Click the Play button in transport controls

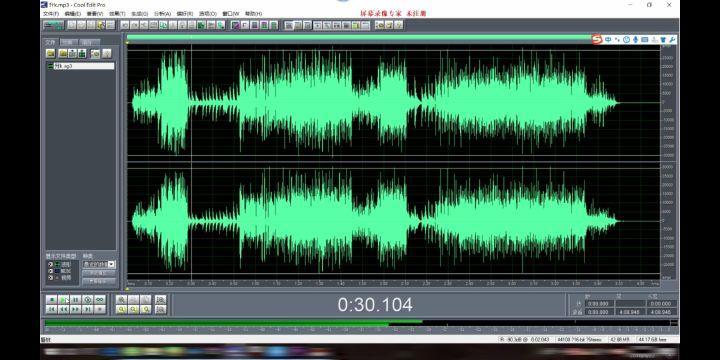pos(64,300)
